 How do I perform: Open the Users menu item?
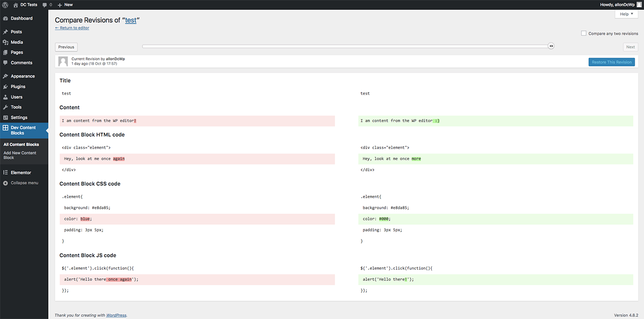(24, 97)
